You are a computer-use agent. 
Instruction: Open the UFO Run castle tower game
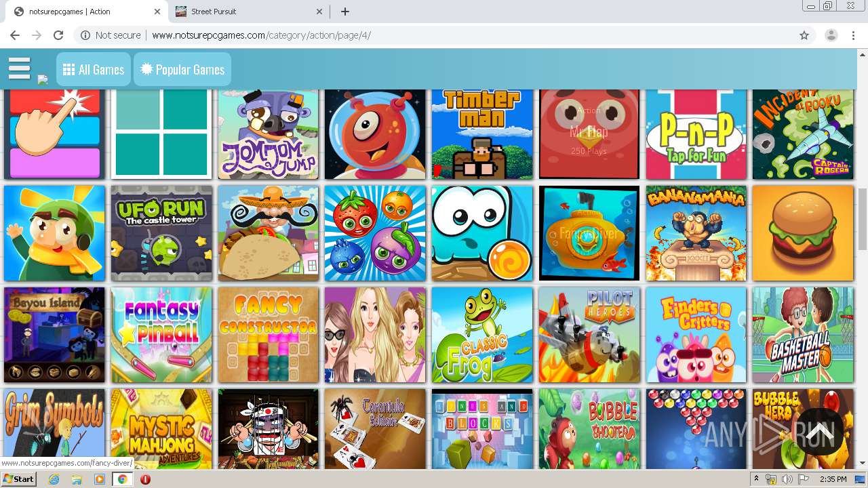(x=161, y=233)
